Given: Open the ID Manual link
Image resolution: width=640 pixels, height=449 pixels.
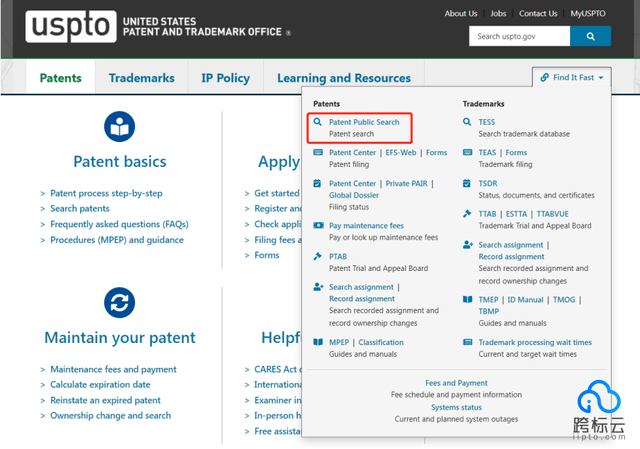Looking at the screenshot, I should 525,300.
